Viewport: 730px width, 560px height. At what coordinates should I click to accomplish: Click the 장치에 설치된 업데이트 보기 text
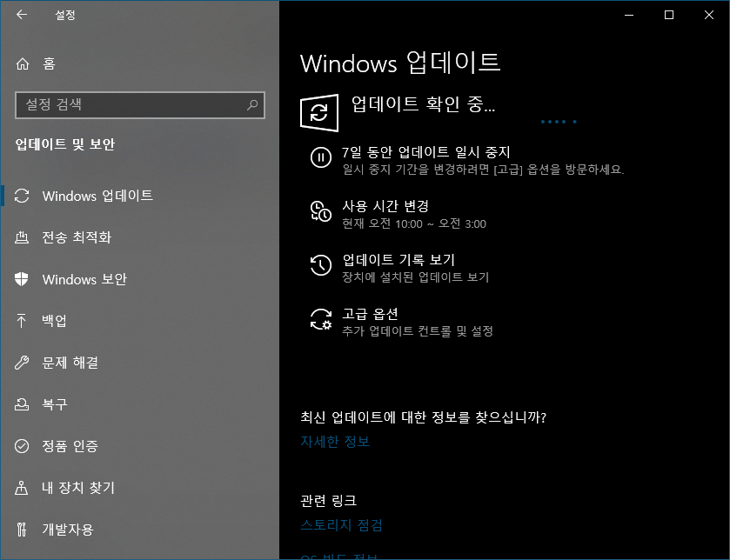416,277
